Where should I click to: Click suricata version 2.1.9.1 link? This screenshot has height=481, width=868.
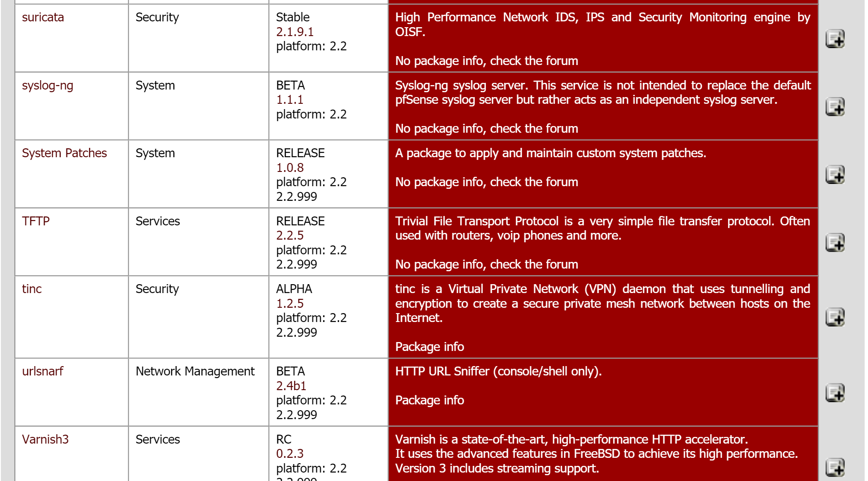click(295, 32)
